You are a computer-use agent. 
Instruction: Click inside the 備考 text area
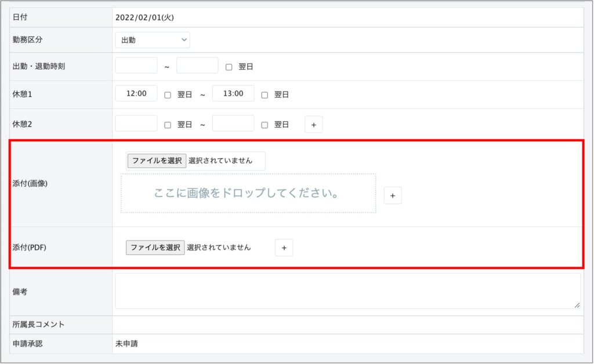click(x=347, y=291)
